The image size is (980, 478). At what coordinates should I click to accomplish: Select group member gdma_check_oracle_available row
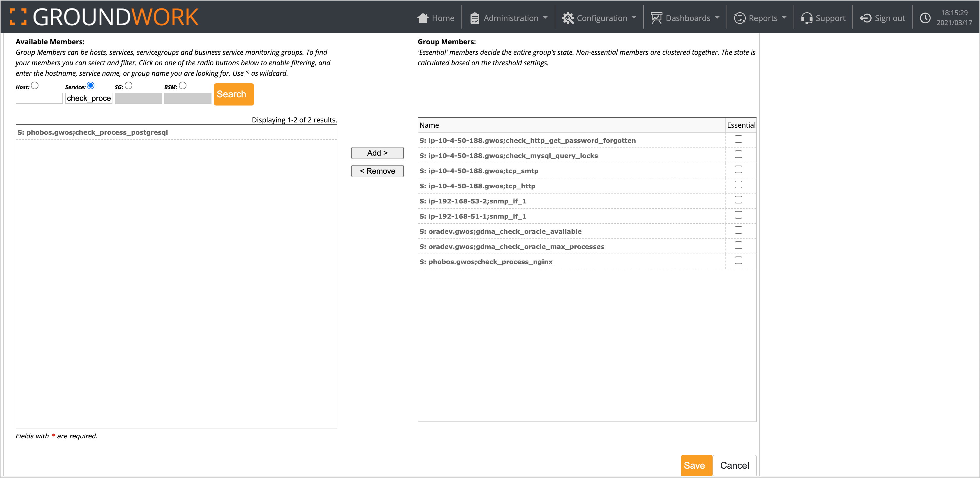coord(572,231)
